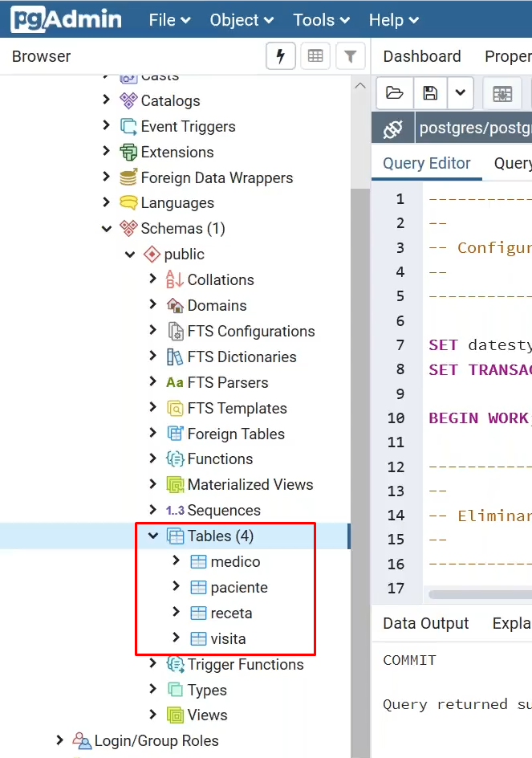Click the Trigger Functions icon
The image size is (532, 758).
point(175,665)
